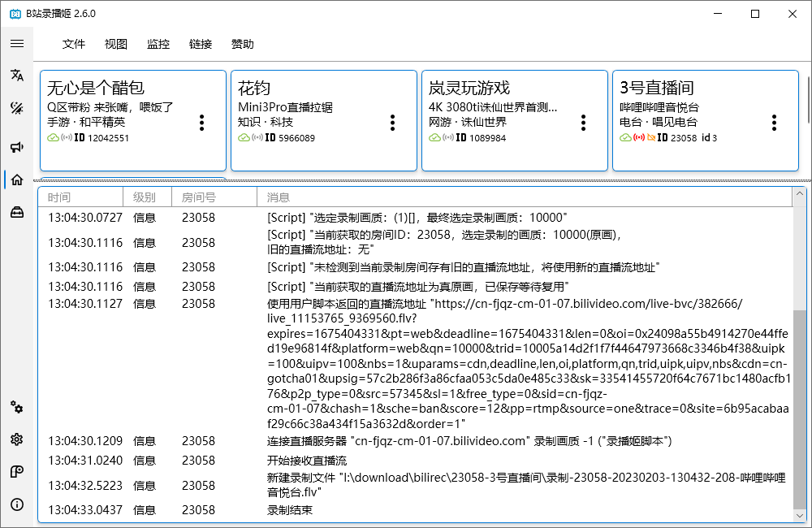The height and width of the screenshot is (528, 812).
Task: Select the 岚灵玩游戏 room card title
Action: coord(469,88)
